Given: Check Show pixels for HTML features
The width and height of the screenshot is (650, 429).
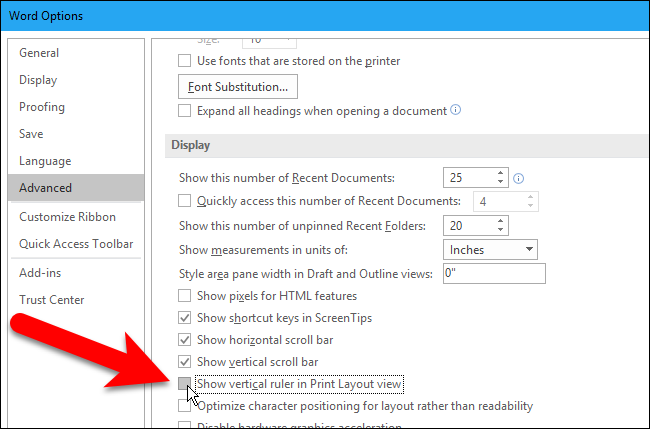Looking at the screenshot, I should click(x=184, y=295).
